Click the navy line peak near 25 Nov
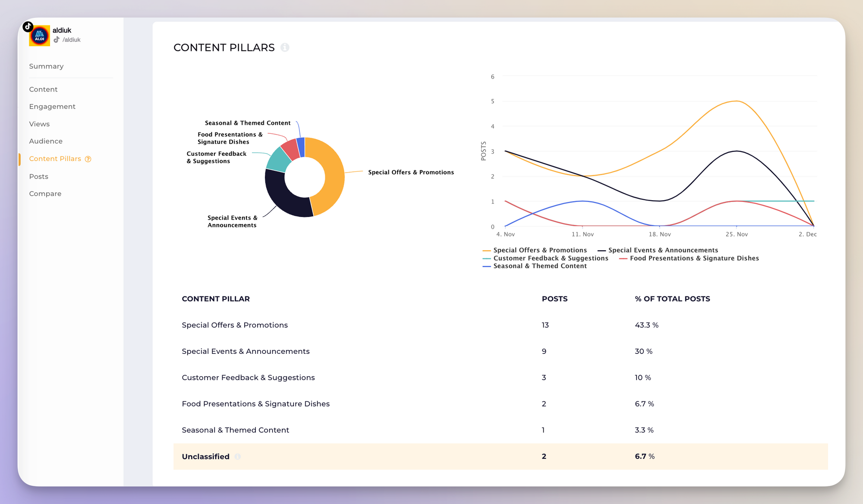The height and width of the screenshot is (504, 863). point(737,151)
